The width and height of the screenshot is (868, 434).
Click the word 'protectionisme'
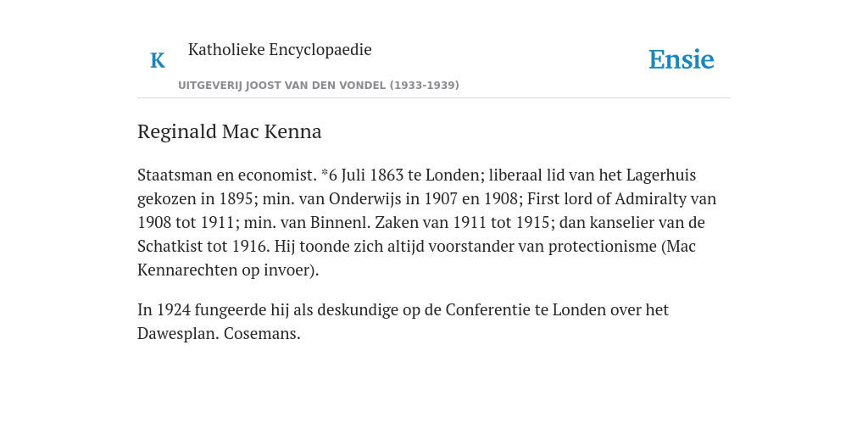(603, 247)
